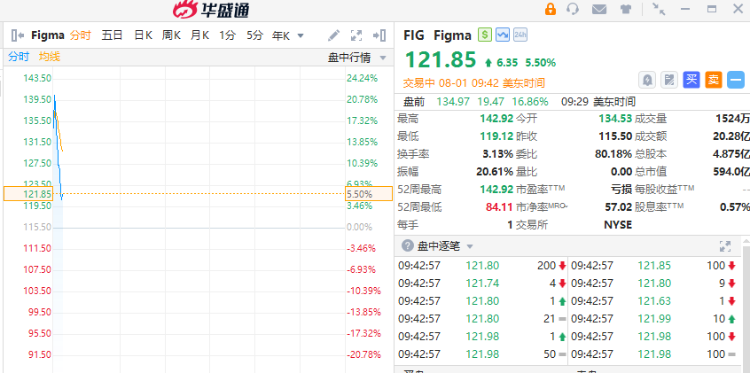This screenshot has height=373, width=750.
Task: Switch to the 五日 chart tab
Action: click(x=112, y=35)
